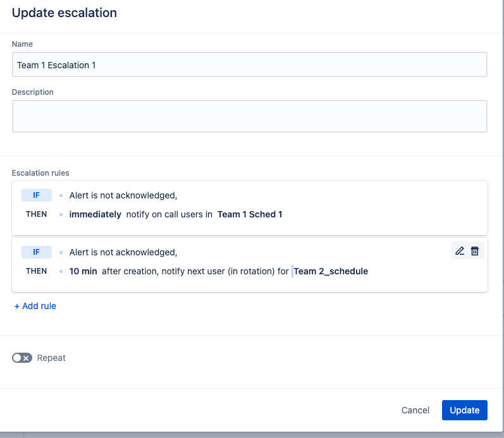Click the "10 min" delay text
Viewport: 504px width, 438px height.
point(83,271)
